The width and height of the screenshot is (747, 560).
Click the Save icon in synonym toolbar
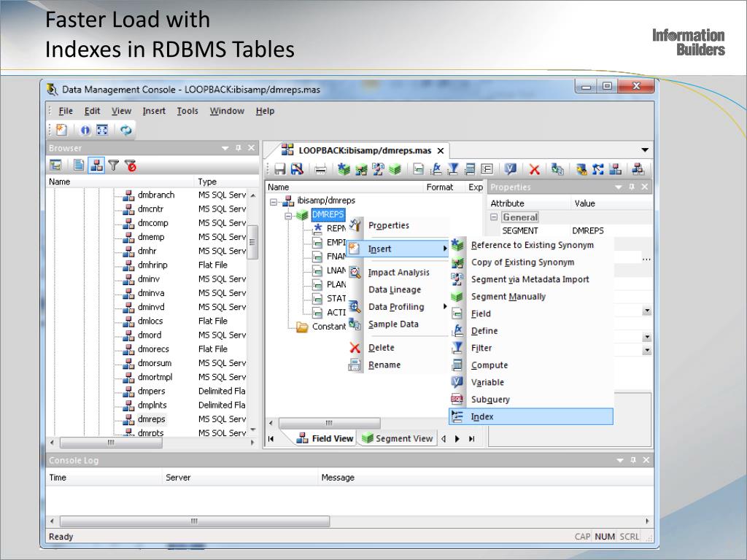[279, 169]
